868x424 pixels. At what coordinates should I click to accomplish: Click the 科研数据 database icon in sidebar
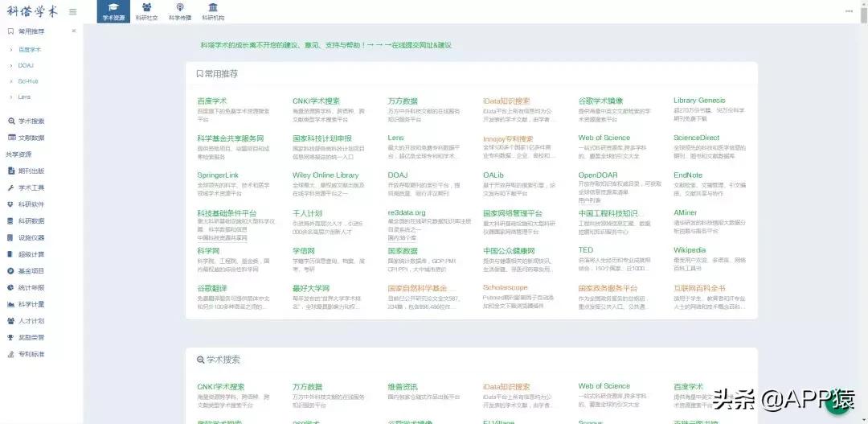pyautogui.click(x=11, y=220)
